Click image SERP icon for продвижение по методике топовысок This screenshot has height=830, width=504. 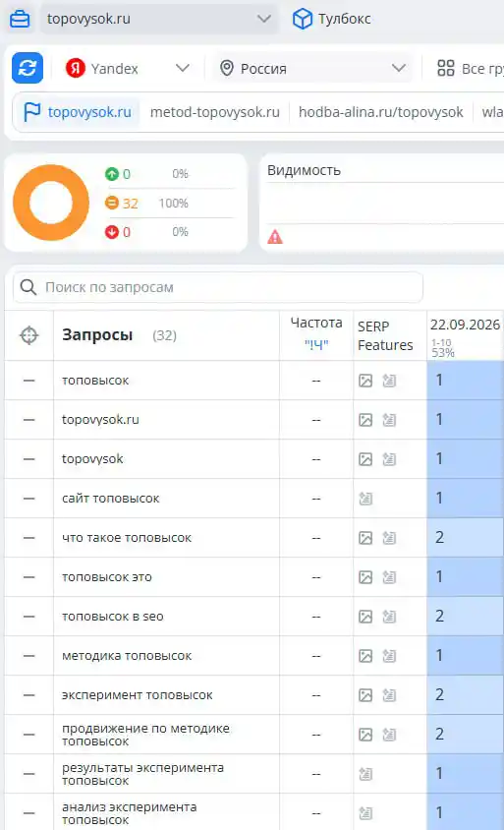(x=365, y=735)
